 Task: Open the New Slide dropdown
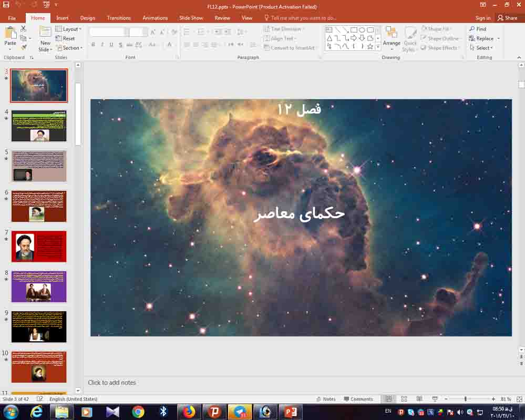(45, 48)
